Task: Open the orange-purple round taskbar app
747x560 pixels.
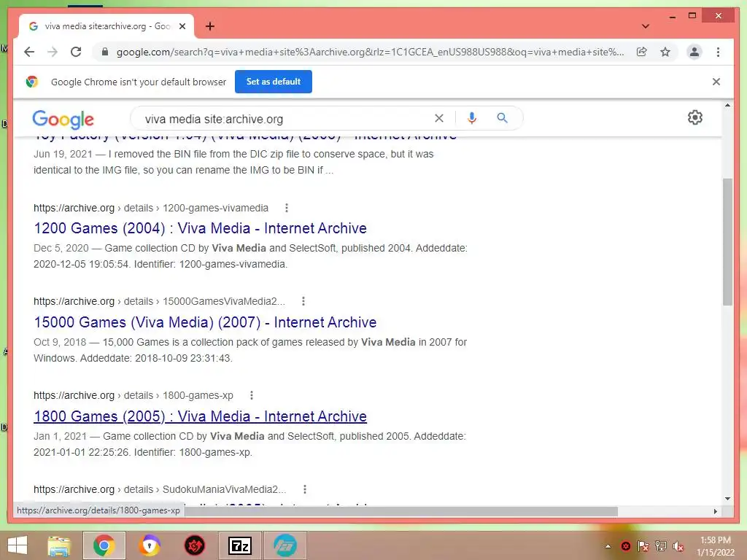Action: click(x=149, y=545)
